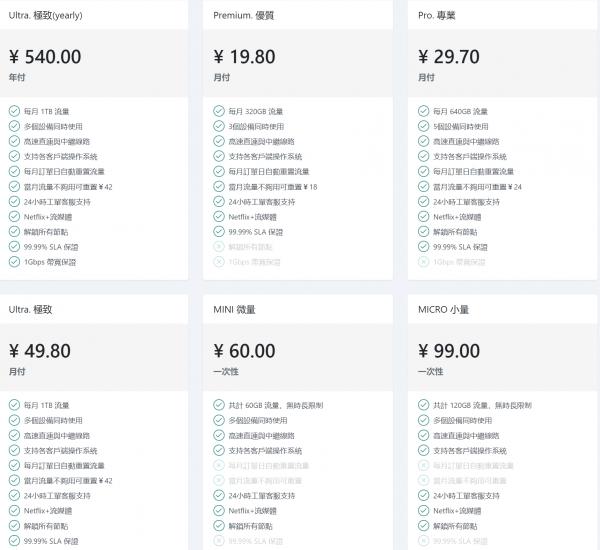This screenshot has height=550, width=600.
Task: Click check icon beside 當月流量不夠用可重置 ¥24
Action: tap(424, 186)
